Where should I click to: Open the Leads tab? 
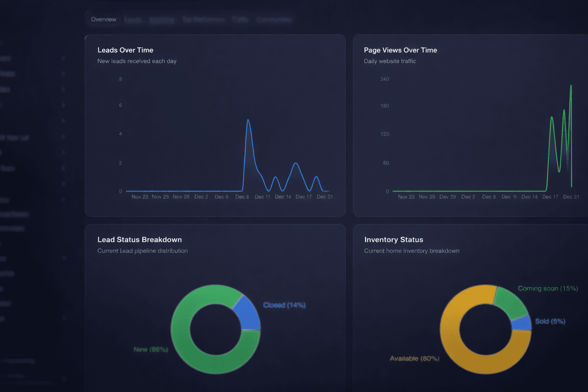pyautogui.click(x=133, y=19)
